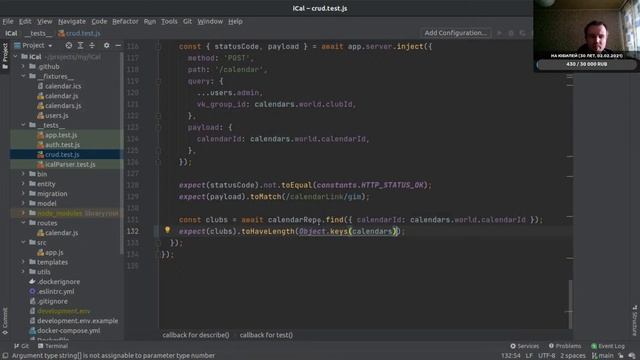
Task: Click the crud.test.js breadcrumb
Action: [79, 33]
